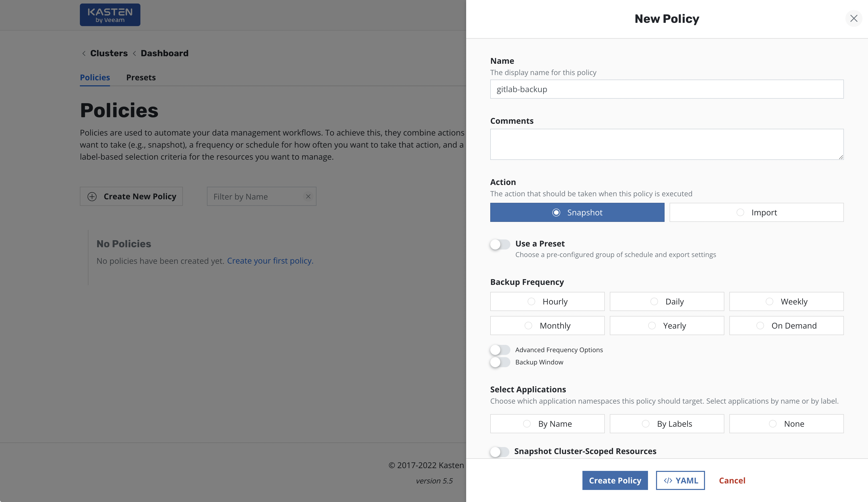Choose the Import action option
The image size is (868, 502).
(x=756, y=212)
